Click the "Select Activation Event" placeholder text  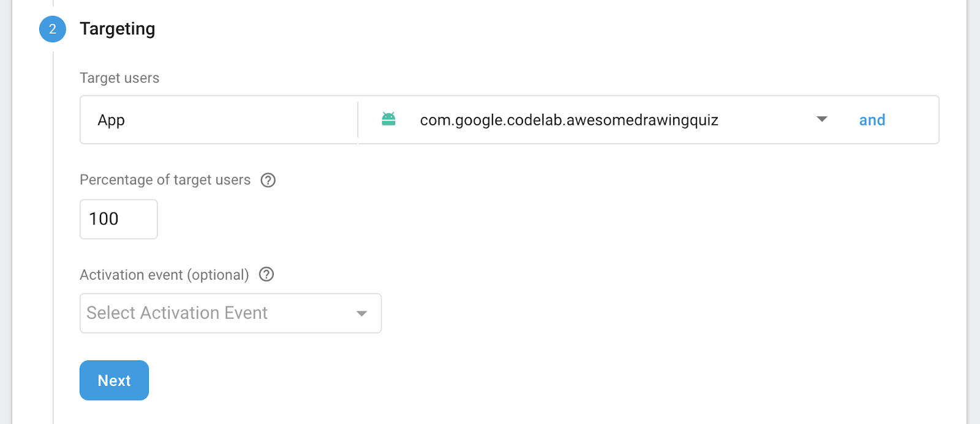click(177, 313)
